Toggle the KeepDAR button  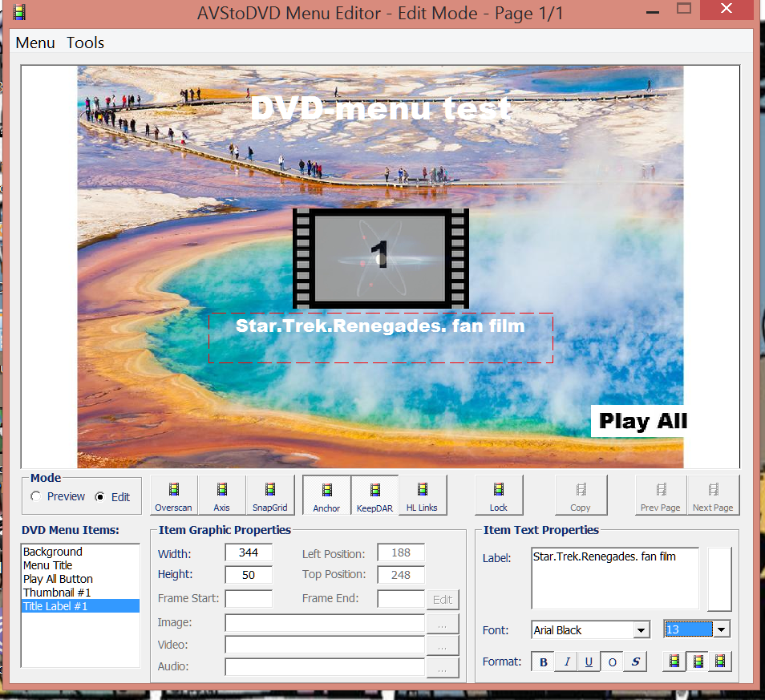(x=374, y=495)
